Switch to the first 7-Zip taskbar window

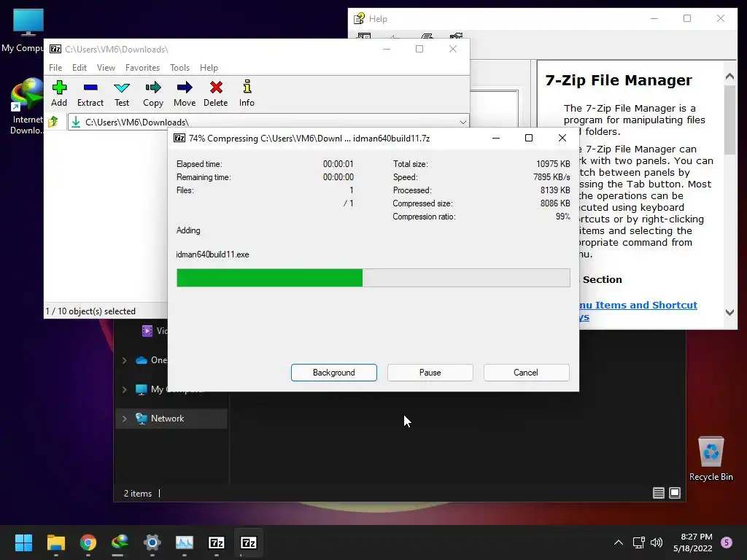click(x=217, y=542)
